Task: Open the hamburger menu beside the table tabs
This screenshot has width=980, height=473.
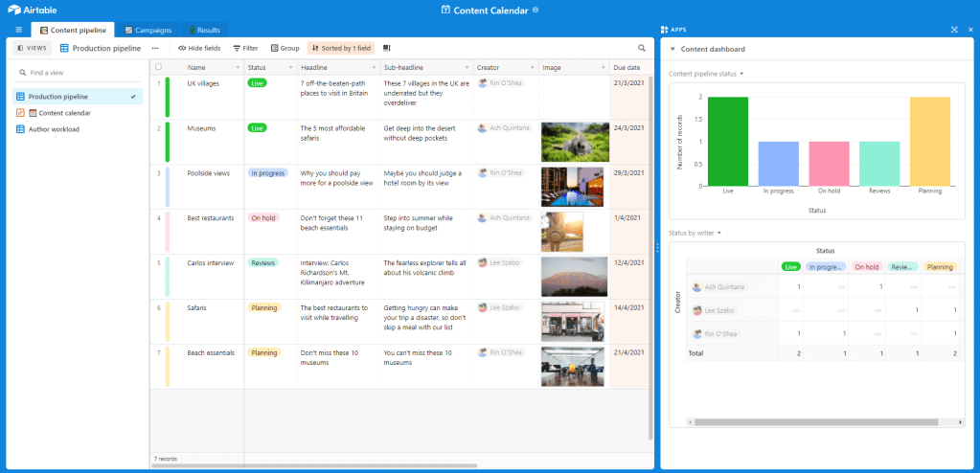Action: coord(19,31)
